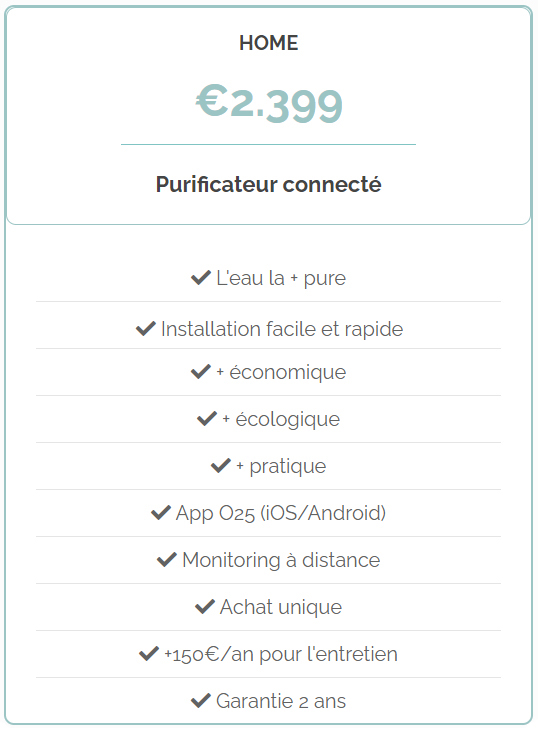
Task: Click the checkmark before +150€/an pour l'entretien
Action: click(x=149, y=654)
